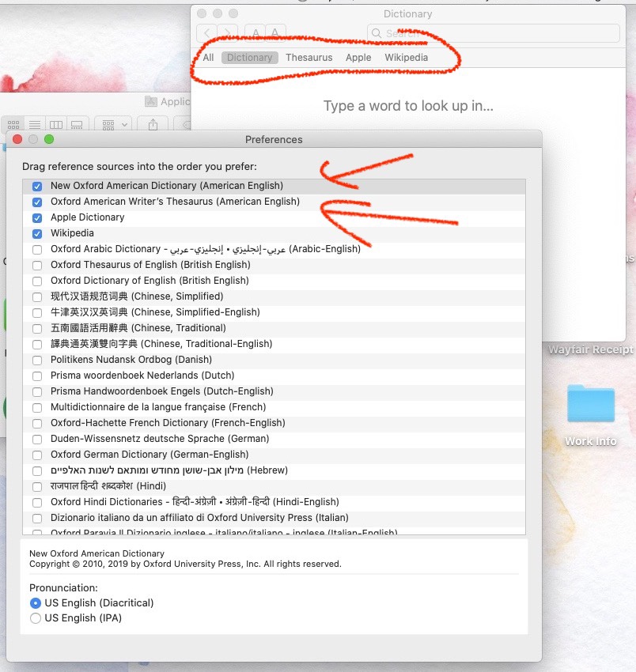Enable Chinese, Simplified dictionary checkbox
This screenshot has width=636, height=672.
[37, 297]
